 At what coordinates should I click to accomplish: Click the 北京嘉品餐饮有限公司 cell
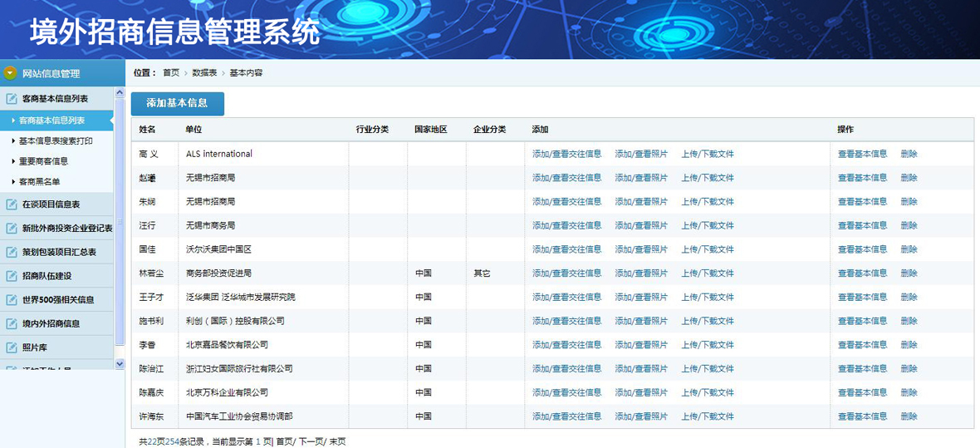[227, 345]
